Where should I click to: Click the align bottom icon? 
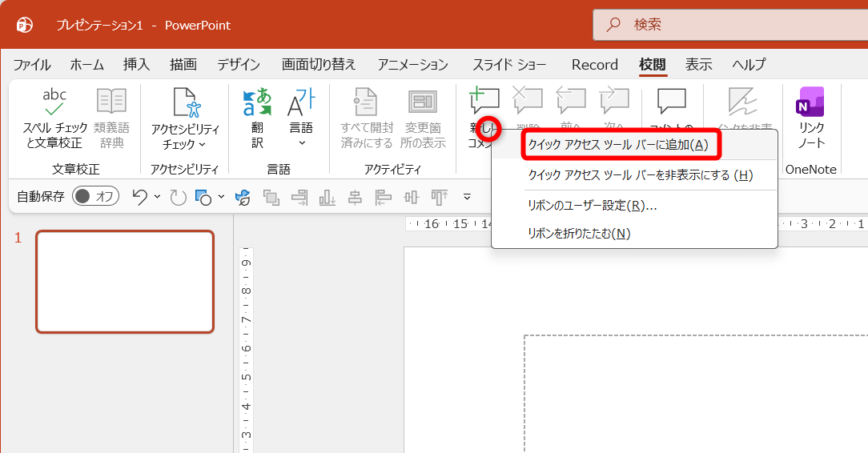pos(328,197)
